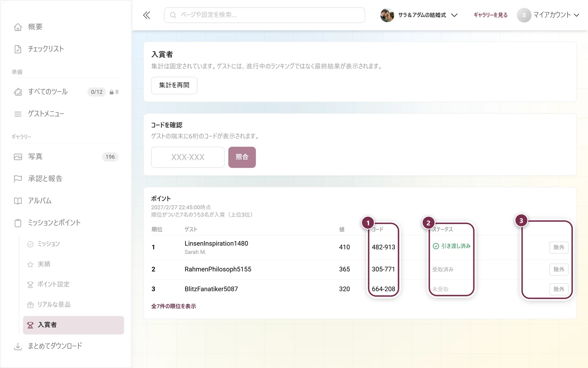Click the 0/12 tools counter badge
Image resolution: width=588 pixels, height=368 pixels.
[x=97, y=92]
